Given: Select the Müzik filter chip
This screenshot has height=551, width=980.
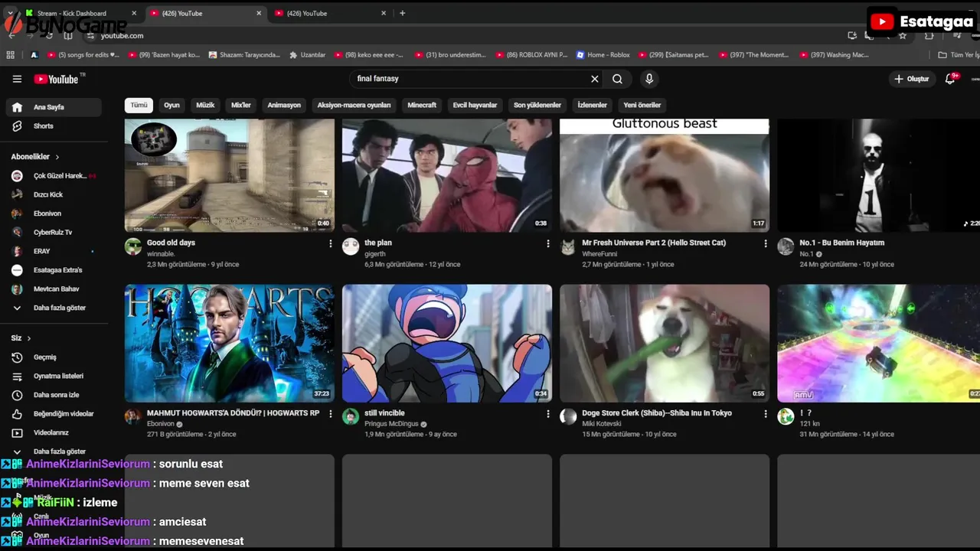Looking at the screenshot, I should click(205, 105).
